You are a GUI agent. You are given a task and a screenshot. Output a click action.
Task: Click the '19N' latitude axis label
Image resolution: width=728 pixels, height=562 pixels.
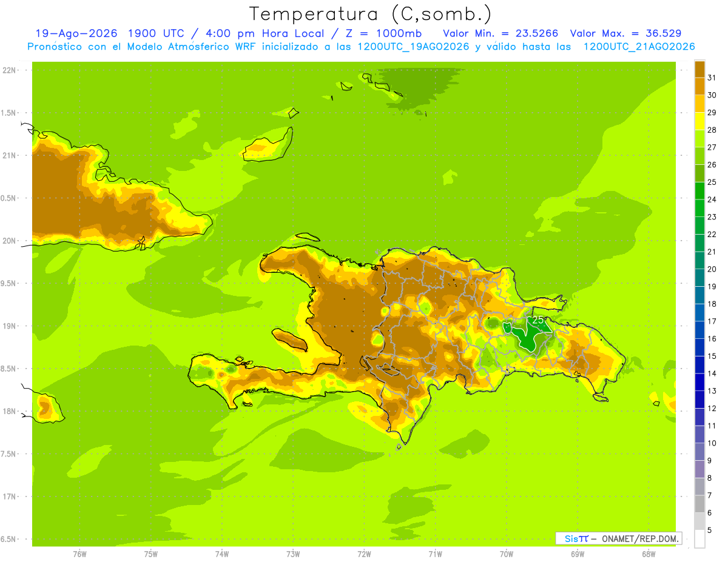[x=9, y=326]
